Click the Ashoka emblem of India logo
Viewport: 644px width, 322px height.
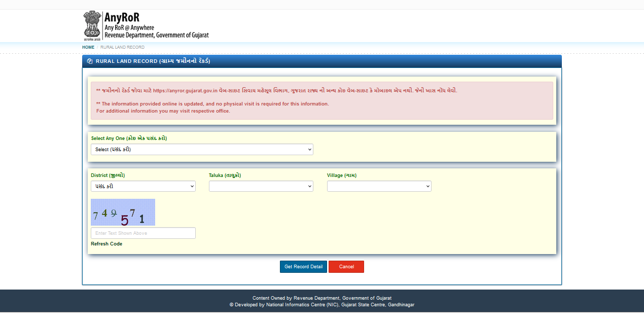[x=92, y=25]
